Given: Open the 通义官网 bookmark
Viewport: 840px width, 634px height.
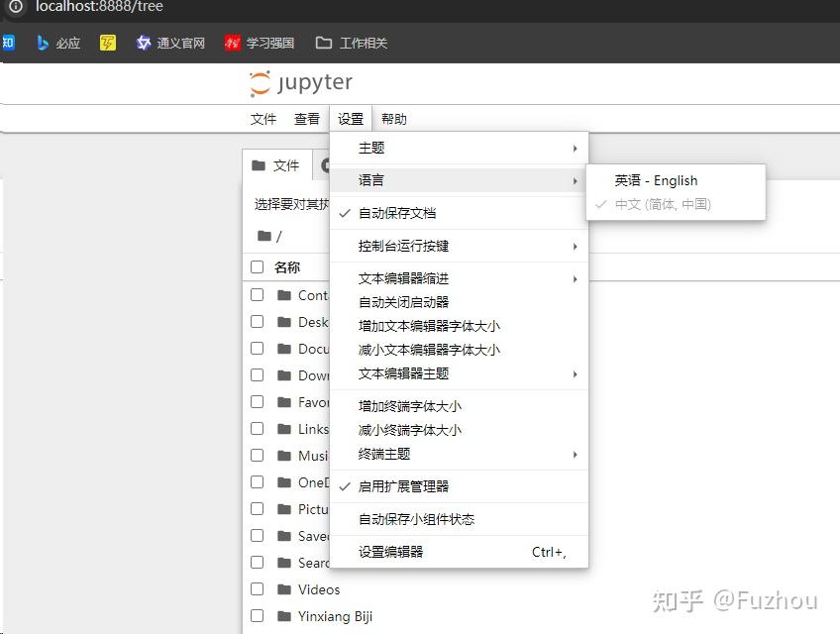Looking at the screenshot, I should coord(169,43).
